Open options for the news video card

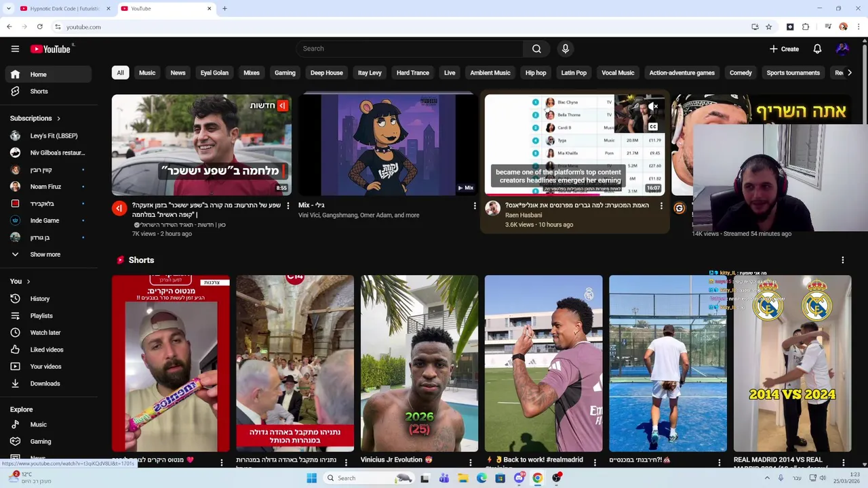click(x=288, y=205)
